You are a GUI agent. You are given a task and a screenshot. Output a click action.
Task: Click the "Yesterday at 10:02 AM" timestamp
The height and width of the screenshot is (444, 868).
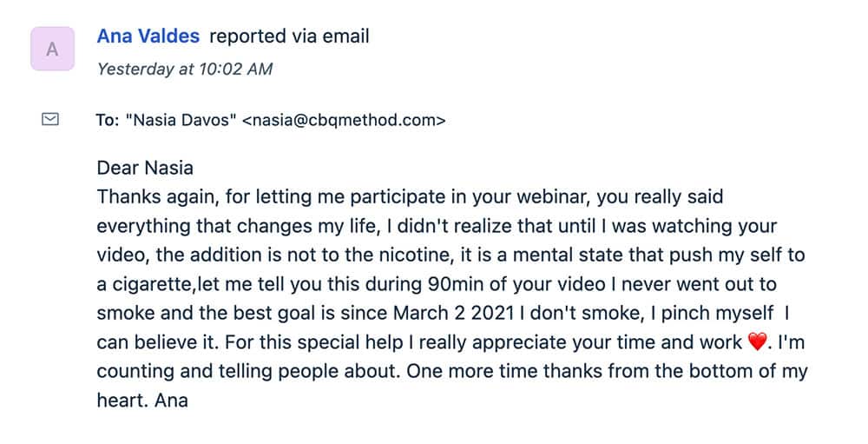click(185, 69)
